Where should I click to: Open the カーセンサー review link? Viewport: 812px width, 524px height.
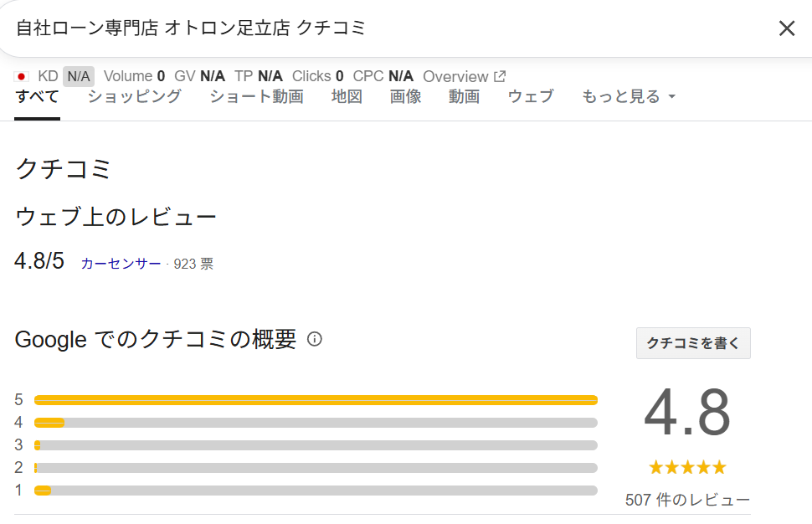click(121, 264)
